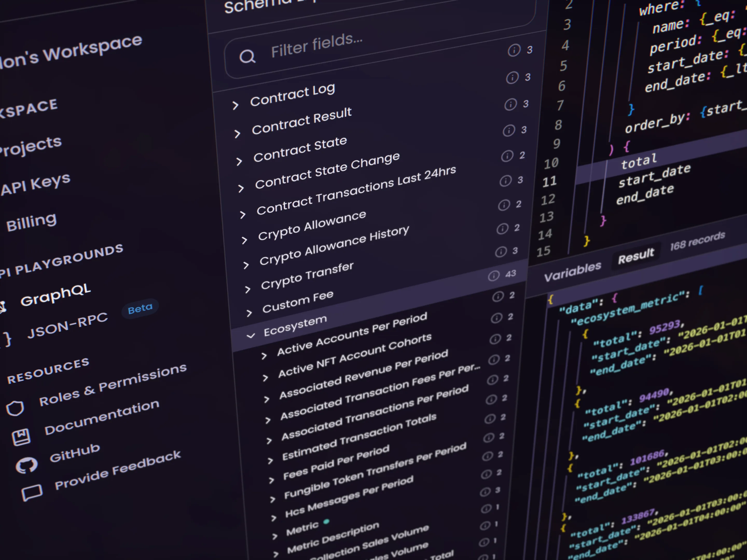Expand the Contract Log schema entry
Image resolution: width=747 pixels, height=560 pixels.
[236, 105]
